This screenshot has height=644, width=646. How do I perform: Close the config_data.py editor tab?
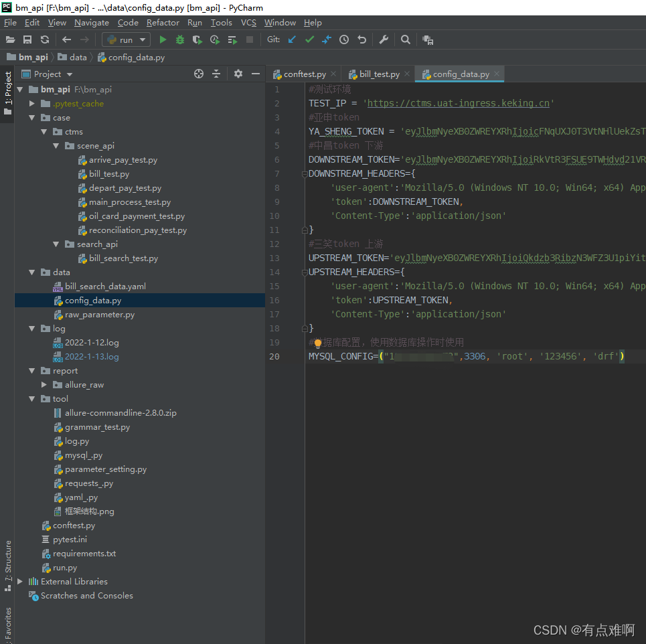coord(497,74)
